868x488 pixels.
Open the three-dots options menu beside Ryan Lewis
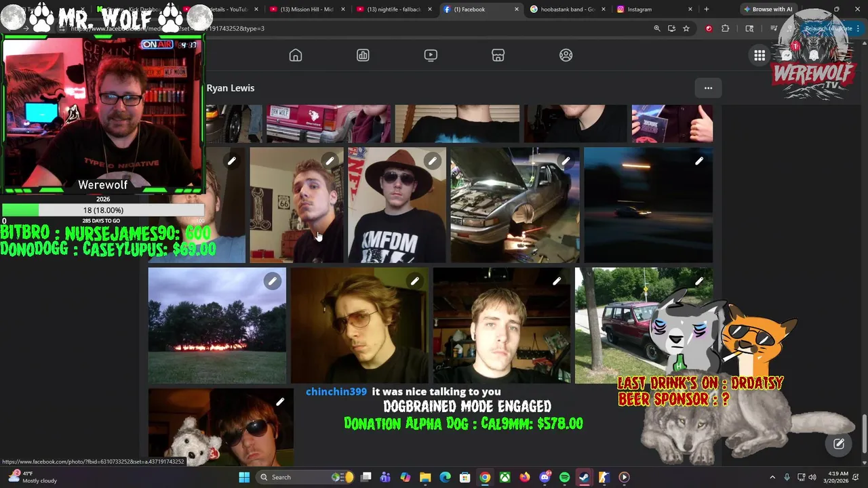coord(708,88)
